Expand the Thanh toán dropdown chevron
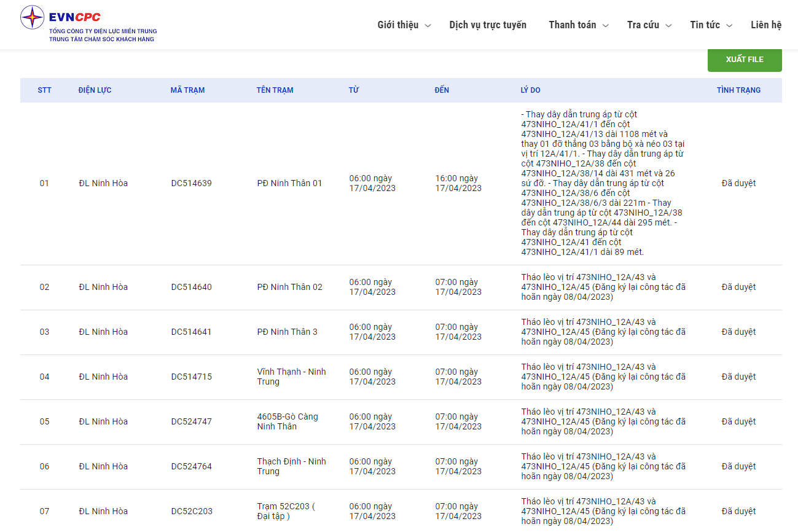Screen dimensions: 798x532 point(605,26)
